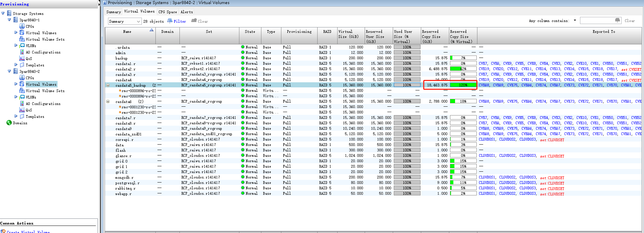644x233 pixels.
Task: Switch to the CPG Space tab
Action: pos(168,12)
